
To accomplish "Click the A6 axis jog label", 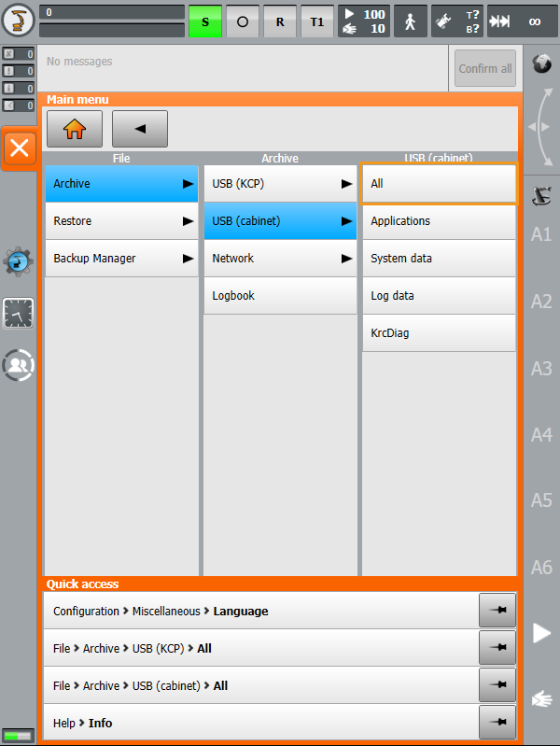I will (541, 568).
